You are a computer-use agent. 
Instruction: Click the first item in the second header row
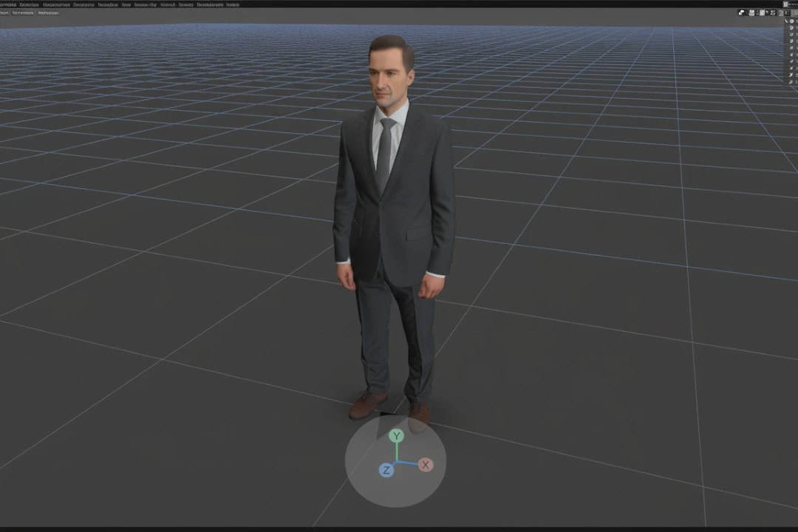4,13
